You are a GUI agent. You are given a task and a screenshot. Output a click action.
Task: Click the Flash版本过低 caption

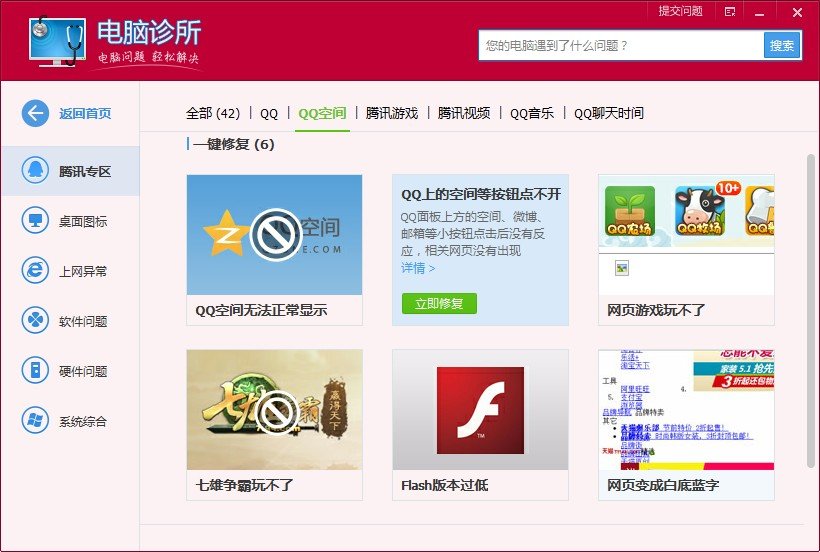445,485
